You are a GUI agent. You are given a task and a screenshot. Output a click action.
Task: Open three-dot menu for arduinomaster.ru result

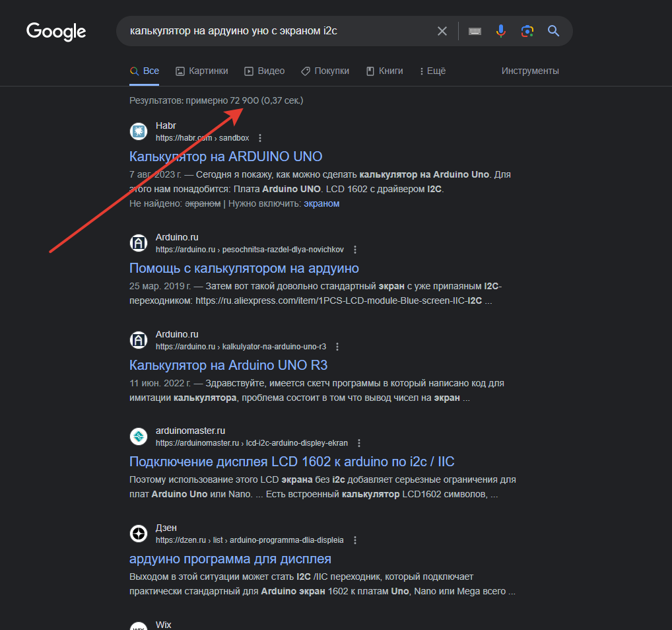coord(358,443)
